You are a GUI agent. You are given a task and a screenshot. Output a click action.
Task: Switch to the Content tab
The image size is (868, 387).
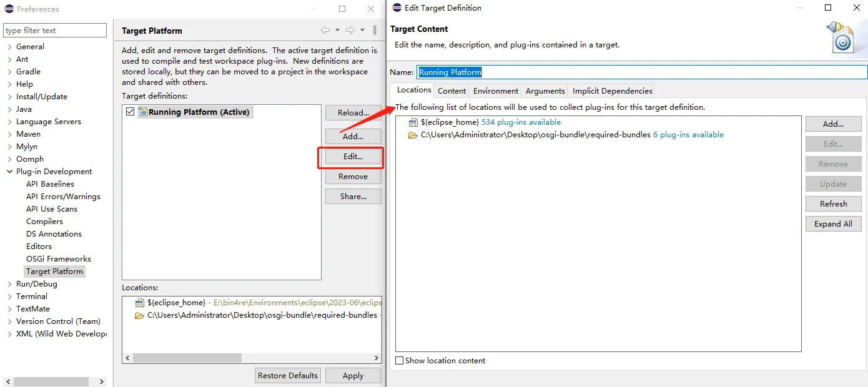tap(451, 91)
